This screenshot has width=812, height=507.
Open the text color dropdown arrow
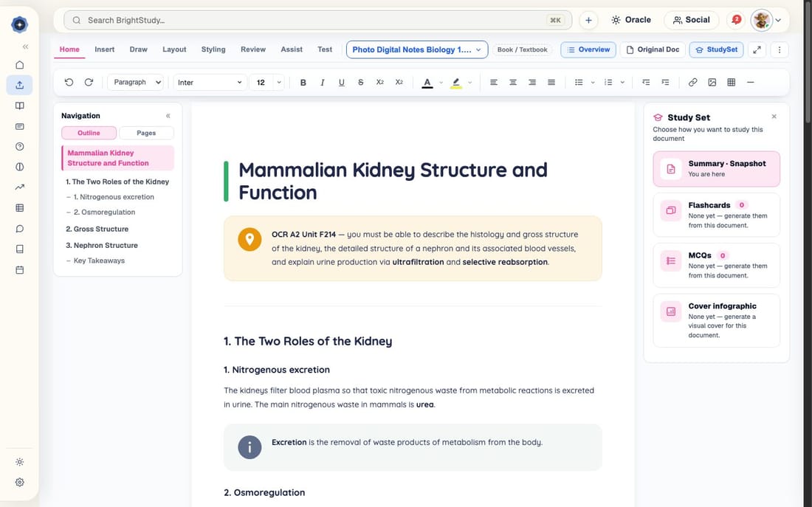[441, 83]
